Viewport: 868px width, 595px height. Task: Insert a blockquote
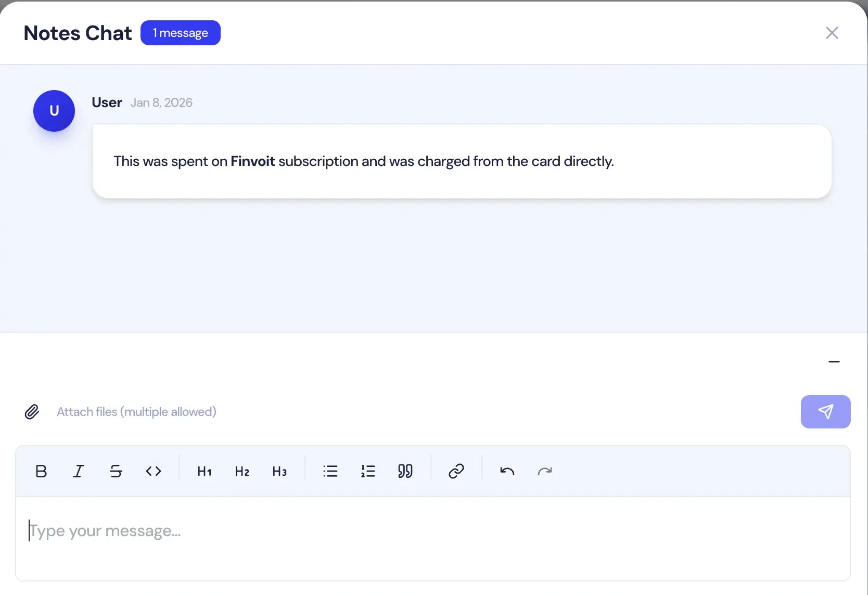click(405, 471)
